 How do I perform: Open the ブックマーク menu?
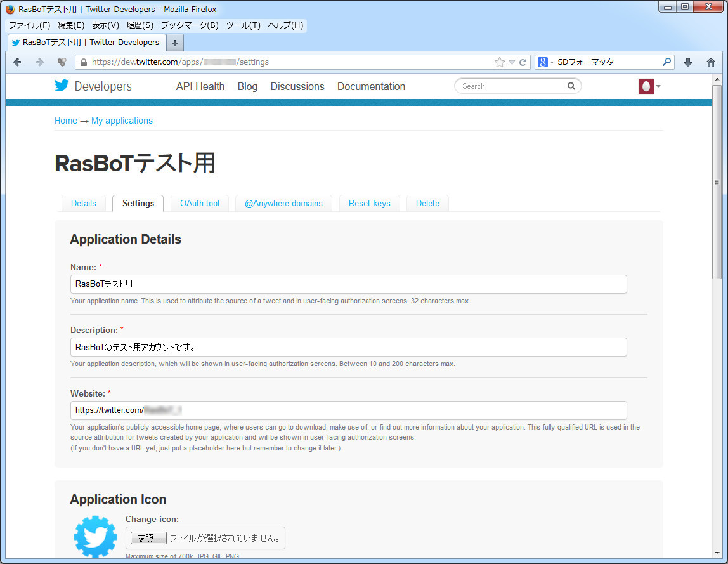coord(190,25)
